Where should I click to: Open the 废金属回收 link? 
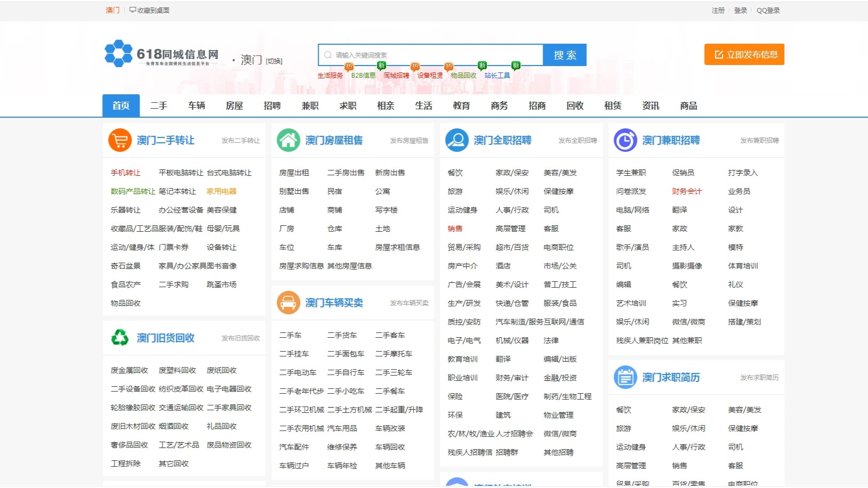click(x=130, y=370)
